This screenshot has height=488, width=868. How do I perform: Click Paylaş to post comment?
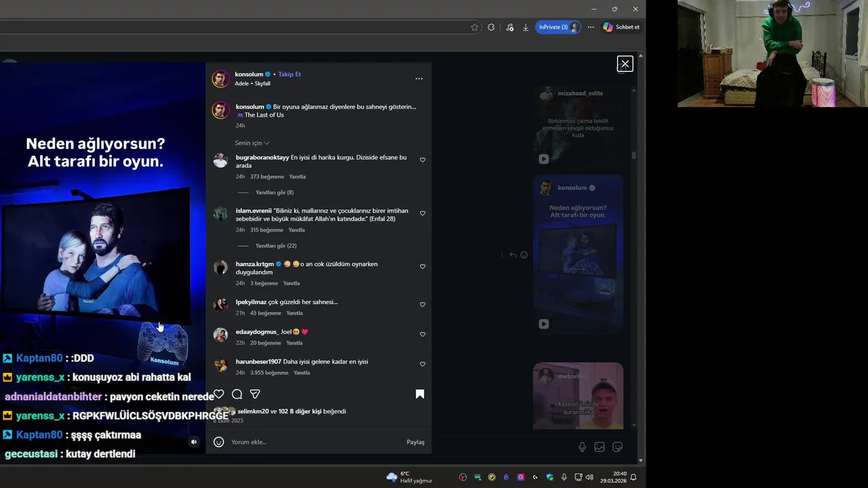click(416, 442)
